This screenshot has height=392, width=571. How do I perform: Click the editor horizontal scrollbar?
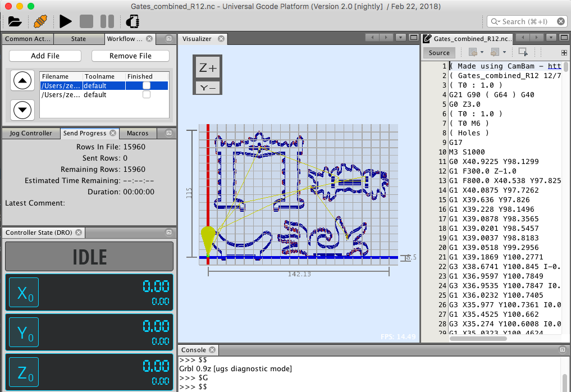click(478, 339)
